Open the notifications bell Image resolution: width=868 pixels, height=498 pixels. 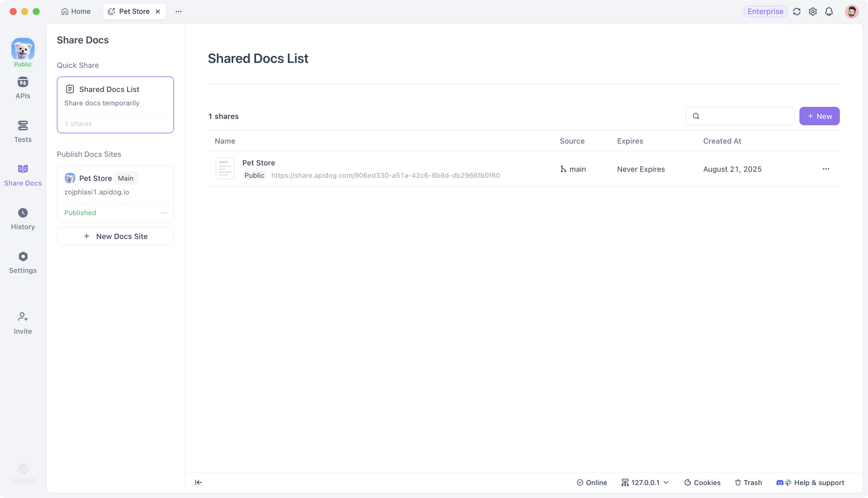829,12
